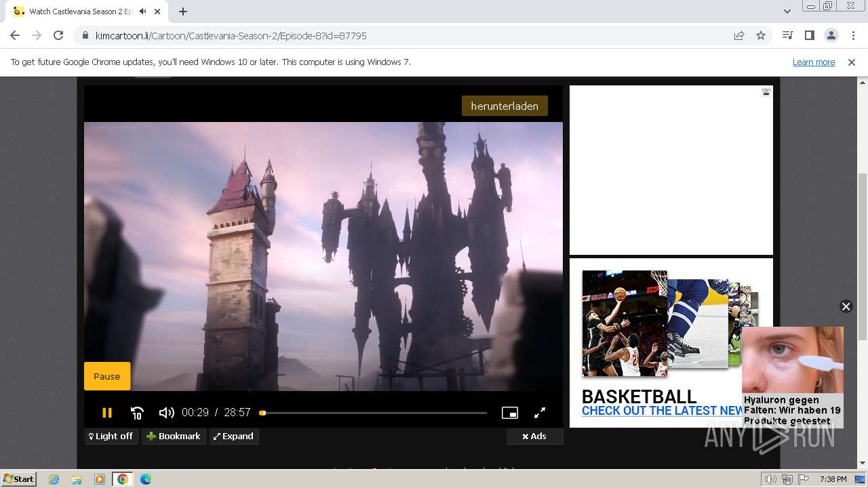868x488 pixels.
Task: Reload the kimcartoon page
Action: click(58, 35)
